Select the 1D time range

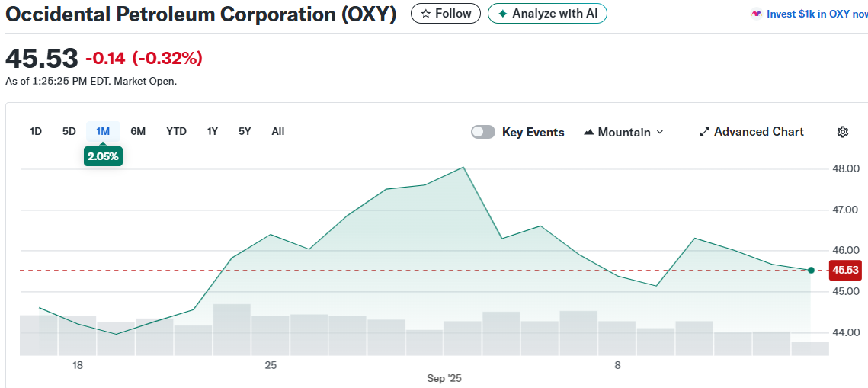[35, 132]
